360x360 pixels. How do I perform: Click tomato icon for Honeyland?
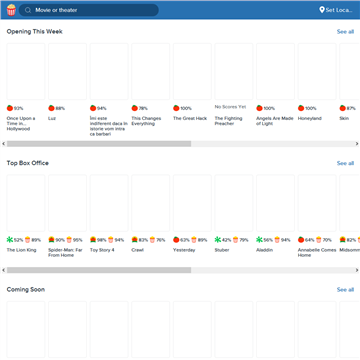pyautogui.click(x=301, y=108)
